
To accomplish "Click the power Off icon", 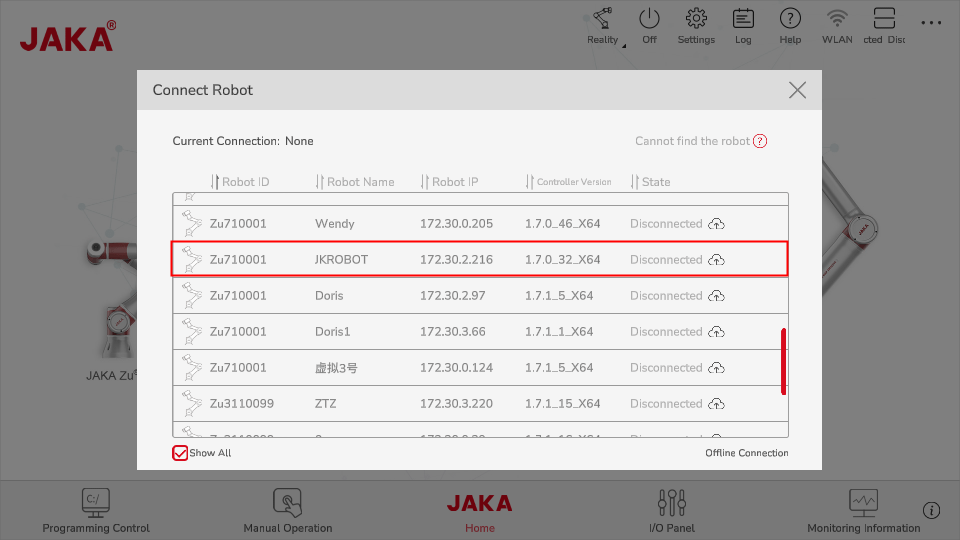I will (x=649, y=19).
